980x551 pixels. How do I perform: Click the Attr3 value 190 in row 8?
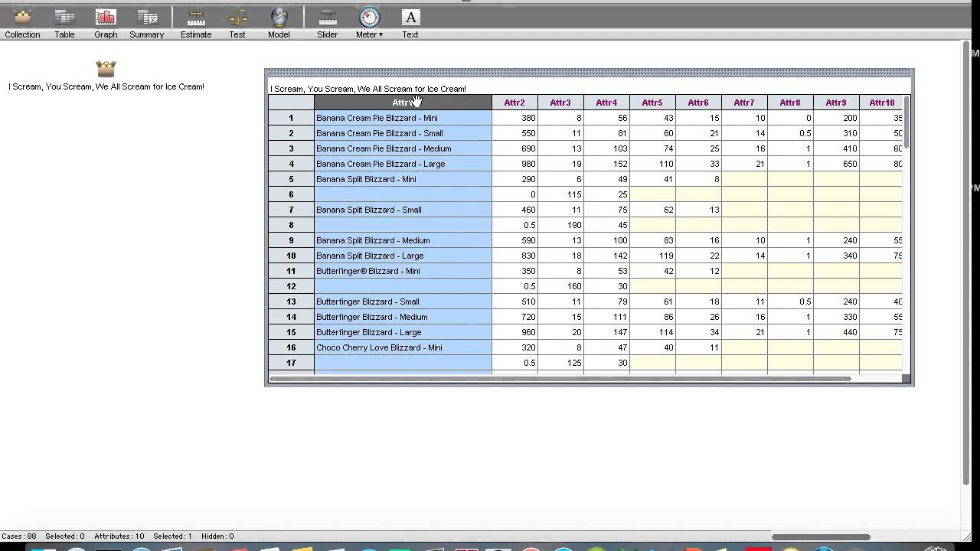pos(560,225)
